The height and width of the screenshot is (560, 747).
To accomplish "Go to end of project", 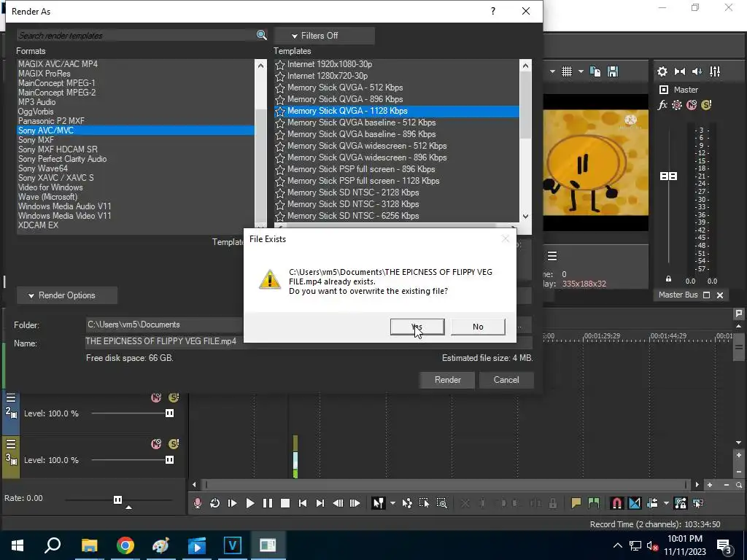I will pyautogui.click(x=320, y=503).
